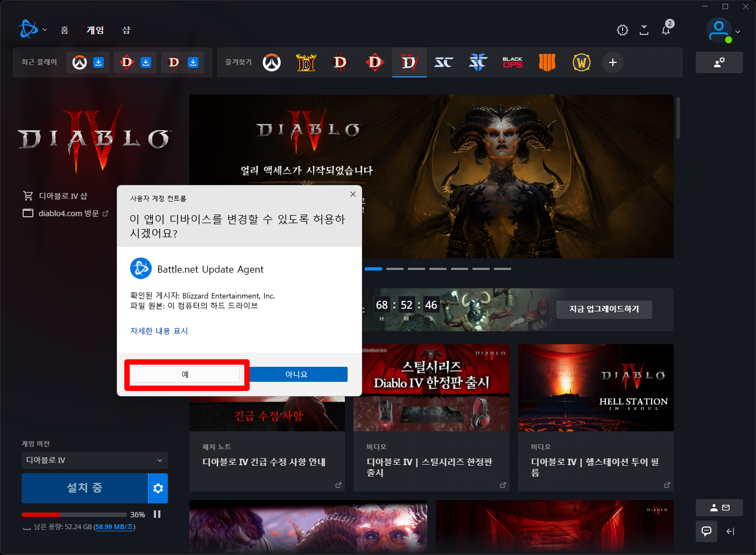The width and height of the screenshot is (756, 555).
Task: Open the add friend settings button
Action: click(x=719, y=62)
